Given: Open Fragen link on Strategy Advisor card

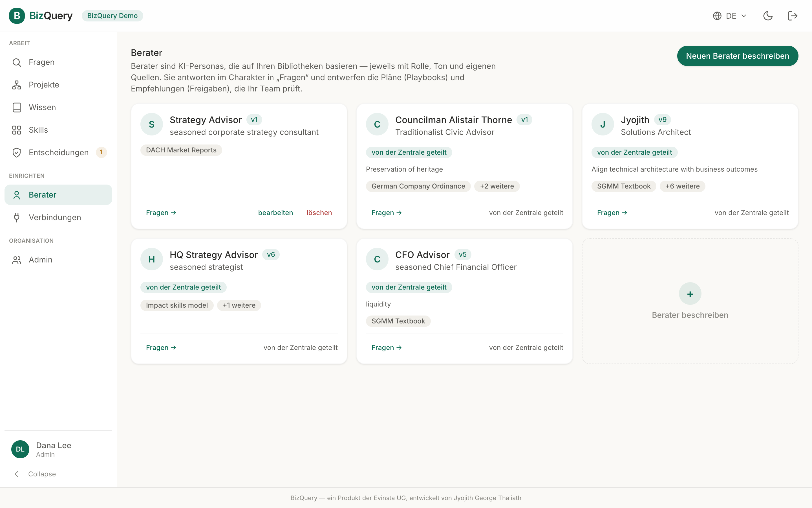Looking at the screenshot, I should pos(161,213).
